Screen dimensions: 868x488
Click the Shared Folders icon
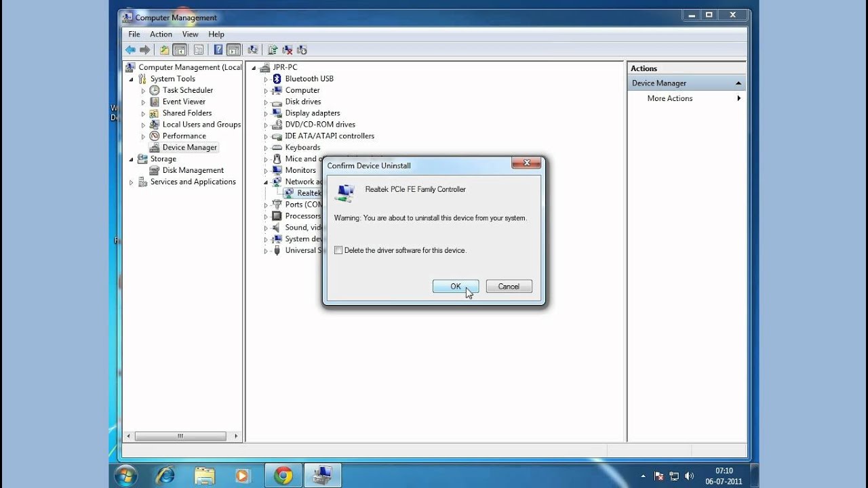point(155,113)
